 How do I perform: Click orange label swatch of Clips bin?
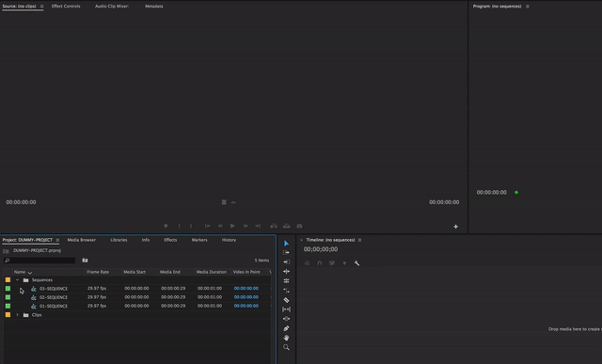coord(8,315)
